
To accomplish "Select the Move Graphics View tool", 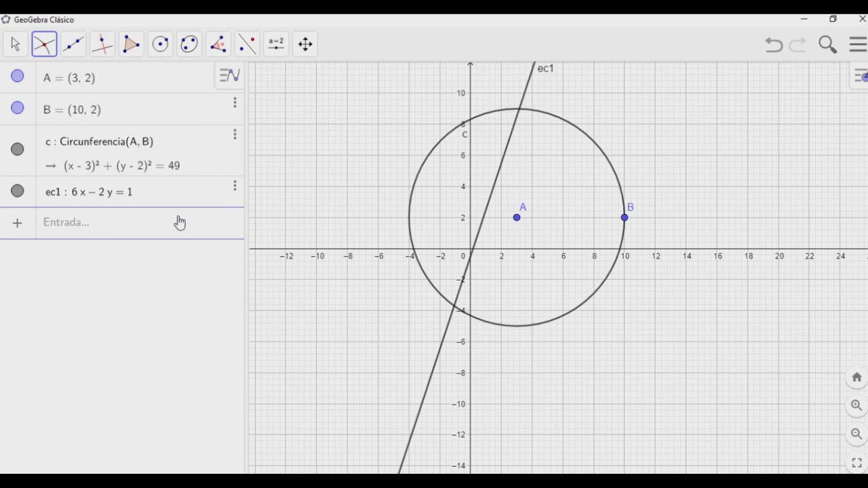I will tap(305, 45).
